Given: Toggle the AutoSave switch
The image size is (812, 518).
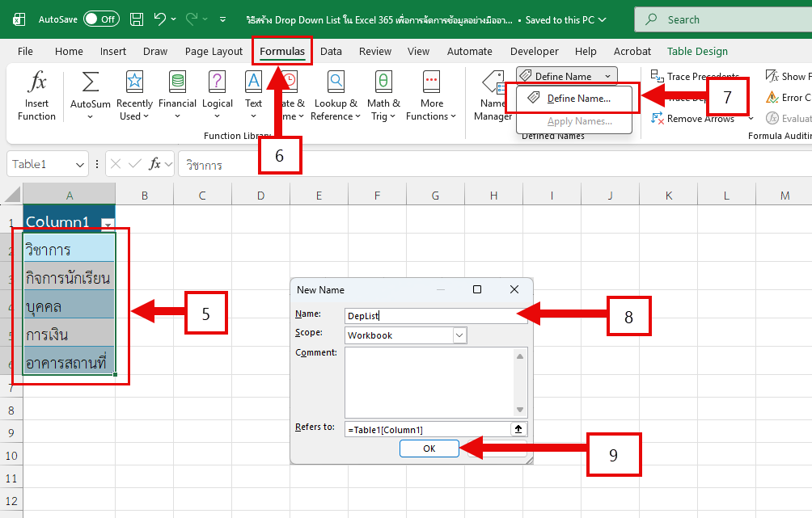Looking at the screenshot, I should point(102,19).
